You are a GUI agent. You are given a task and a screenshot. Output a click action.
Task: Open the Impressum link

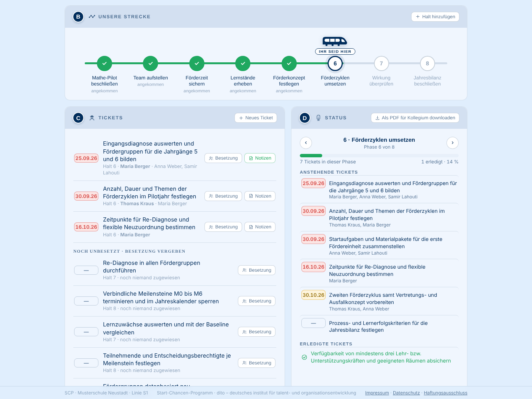click(x=377, y=393)
